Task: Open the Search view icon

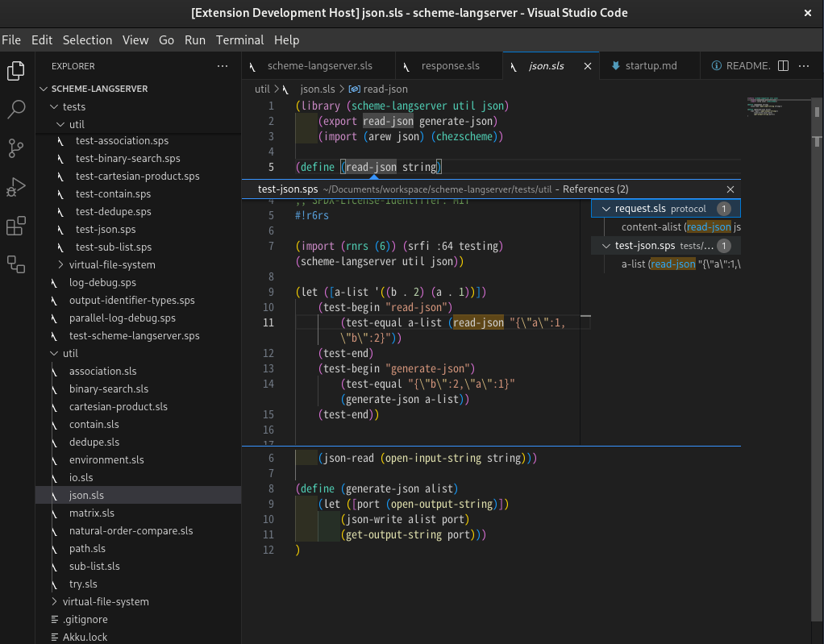Action: point(16,110)
